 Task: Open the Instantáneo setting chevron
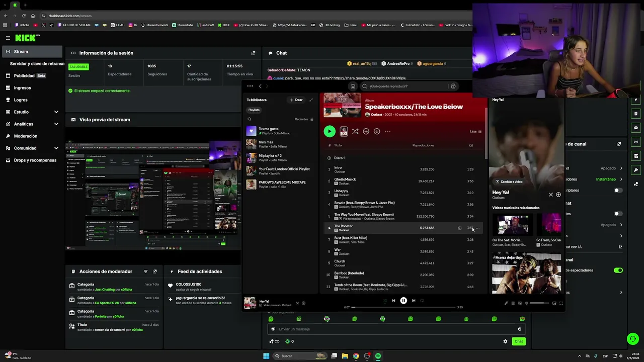(x=621, y=179)
